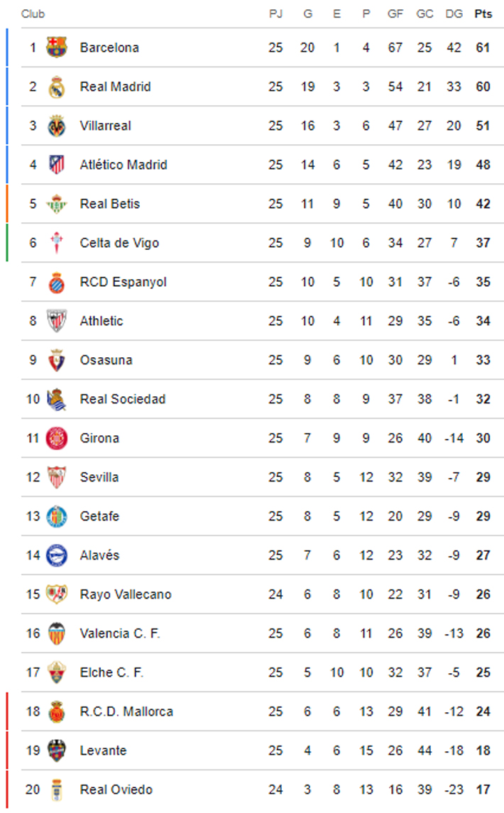The image size is (504, 813).
Task: Click the Real Betis crest
Action: (x=56, y=204)
